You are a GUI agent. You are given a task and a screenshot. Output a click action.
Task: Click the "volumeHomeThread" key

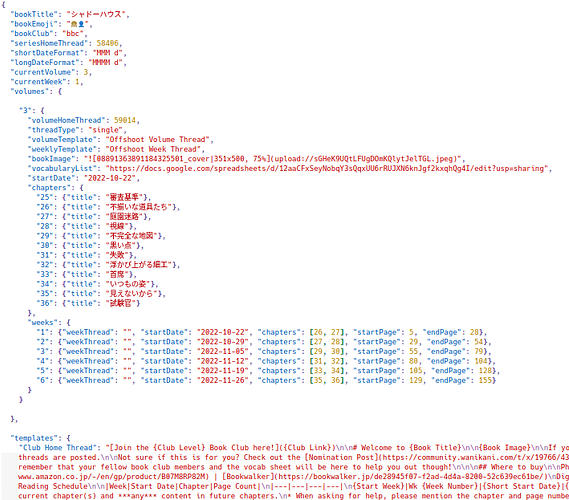click(x=66, y=120)
